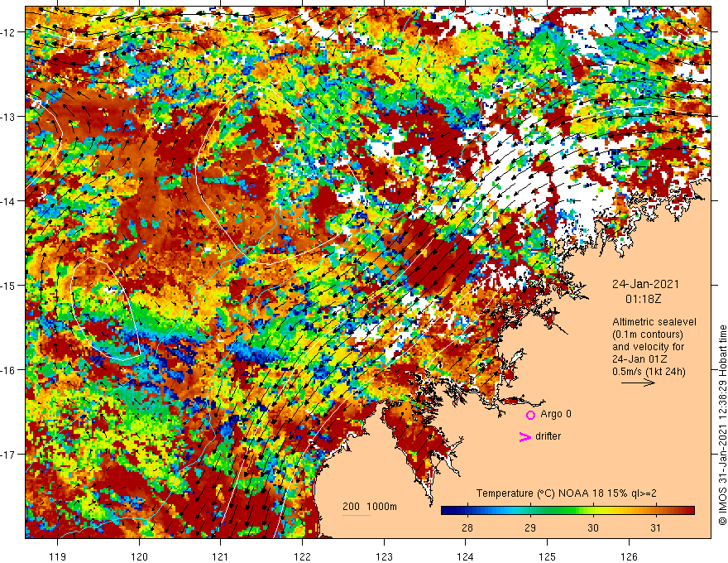The width and height of the screenshot is (728, 563).
Task: Click the magenta drifter arrow legend symbol
Action: click(x=525, y=437)
